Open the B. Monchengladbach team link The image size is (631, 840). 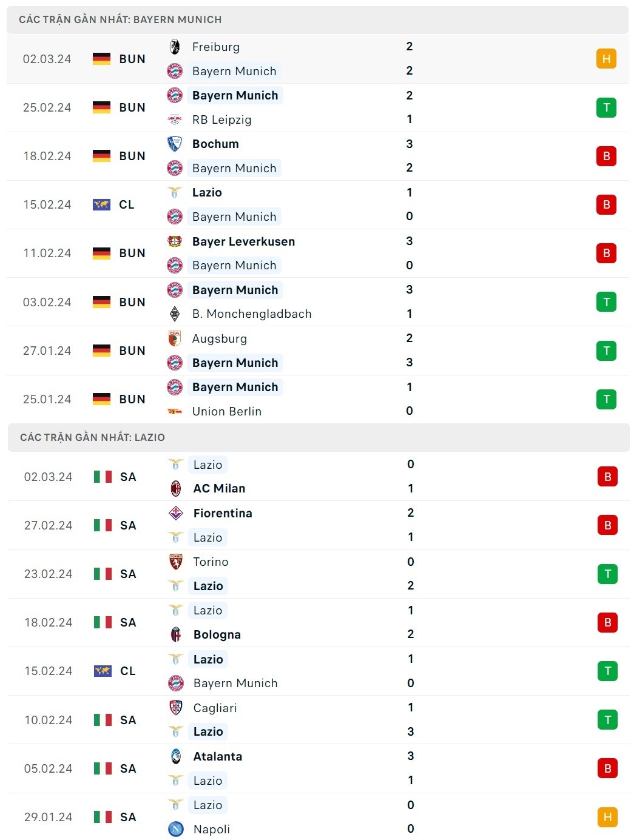pos(251,314)
